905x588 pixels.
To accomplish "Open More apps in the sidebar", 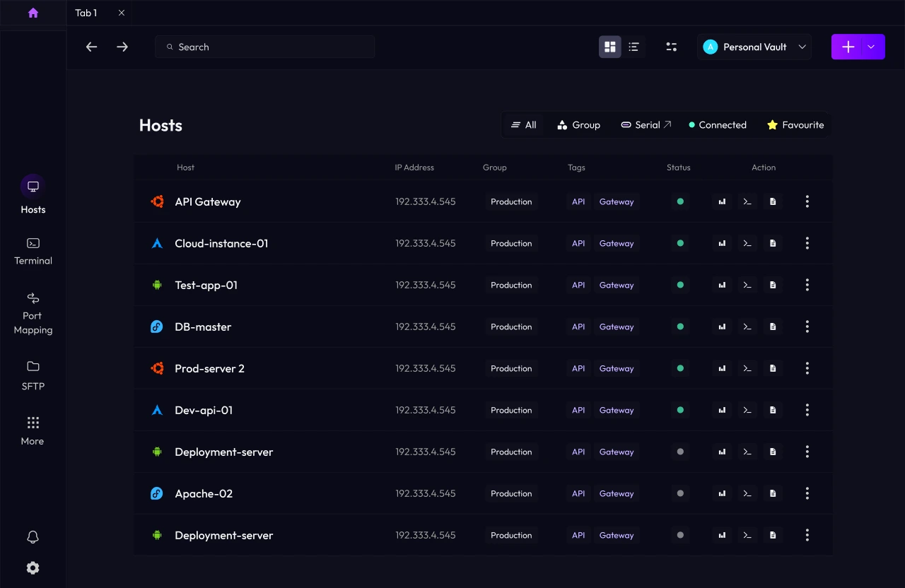I will point(33,431).
